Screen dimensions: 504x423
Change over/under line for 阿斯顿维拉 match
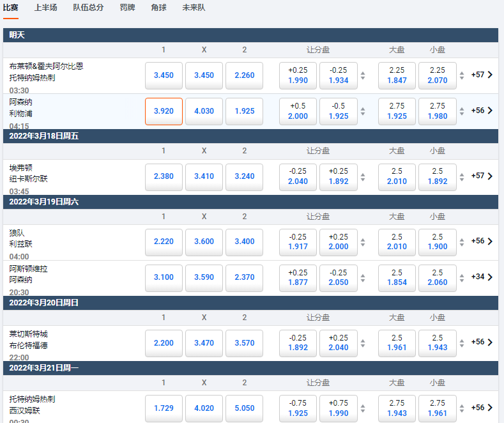[462, 278]
